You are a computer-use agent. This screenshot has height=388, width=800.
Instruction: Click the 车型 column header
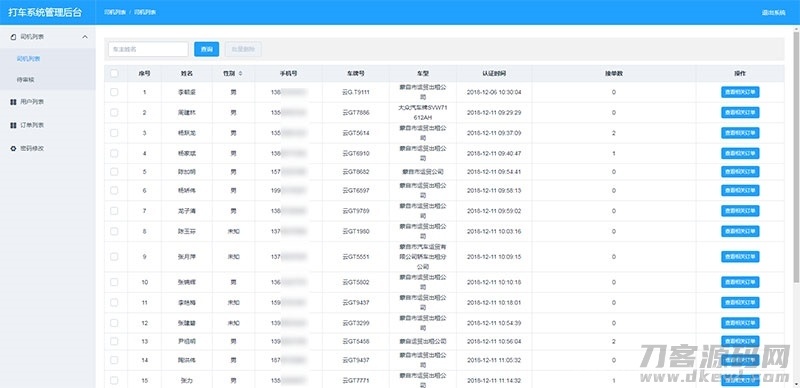tap(422, 74)
